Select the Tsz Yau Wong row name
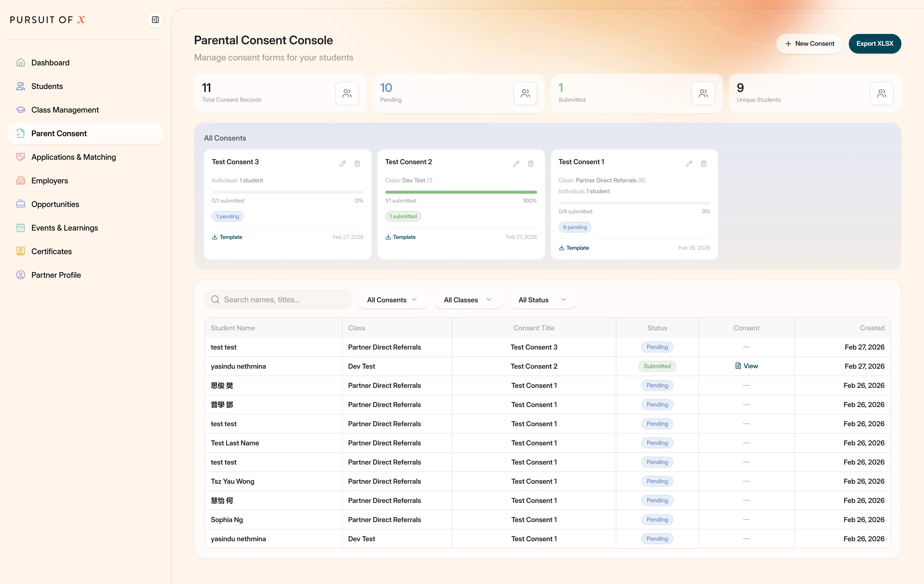This screenshot has width=924, height=584. pyautogui.click(x=232, y=481)
